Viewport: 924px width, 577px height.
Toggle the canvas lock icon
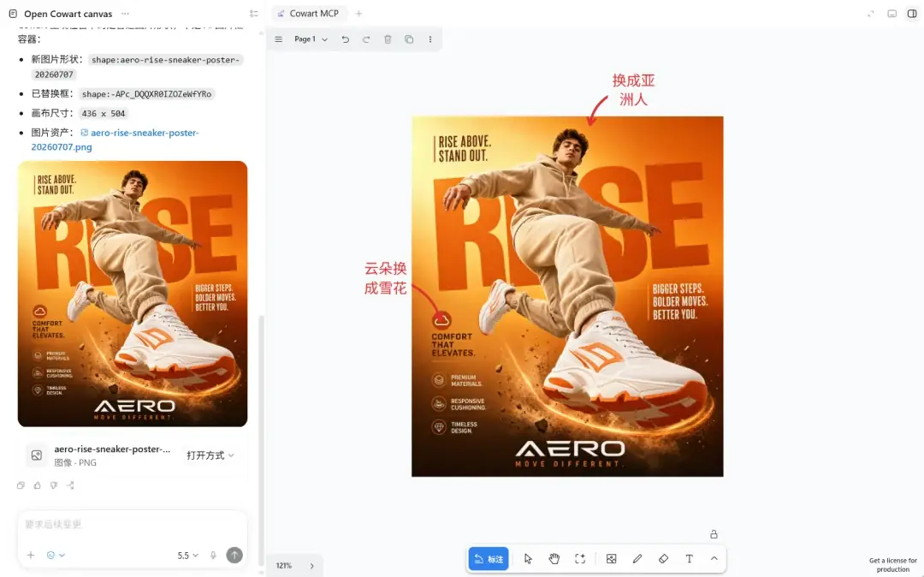[714, 534]
